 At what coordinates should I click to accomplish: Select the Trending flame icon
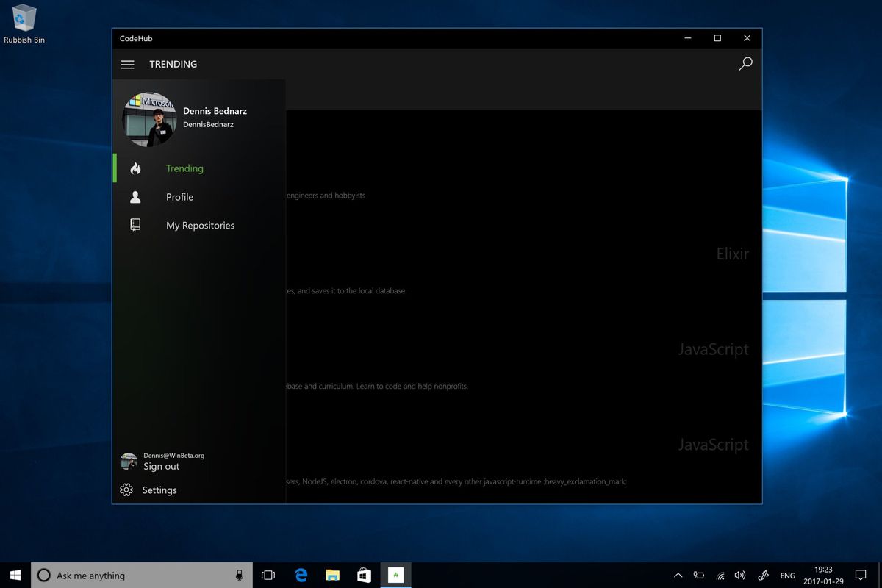point(135,168)
